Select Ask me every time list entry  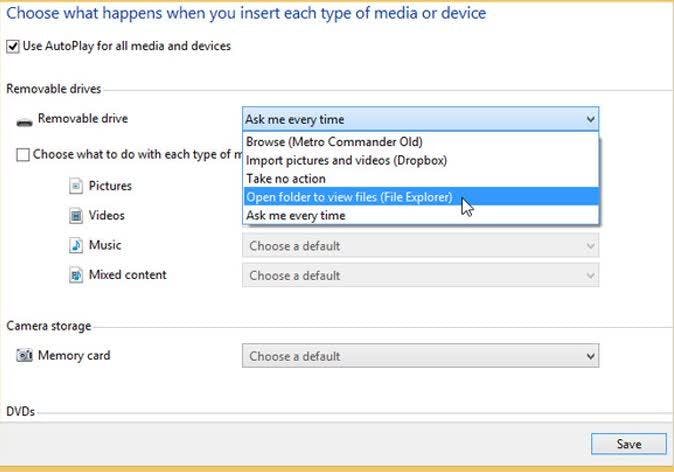pos(295,215)
